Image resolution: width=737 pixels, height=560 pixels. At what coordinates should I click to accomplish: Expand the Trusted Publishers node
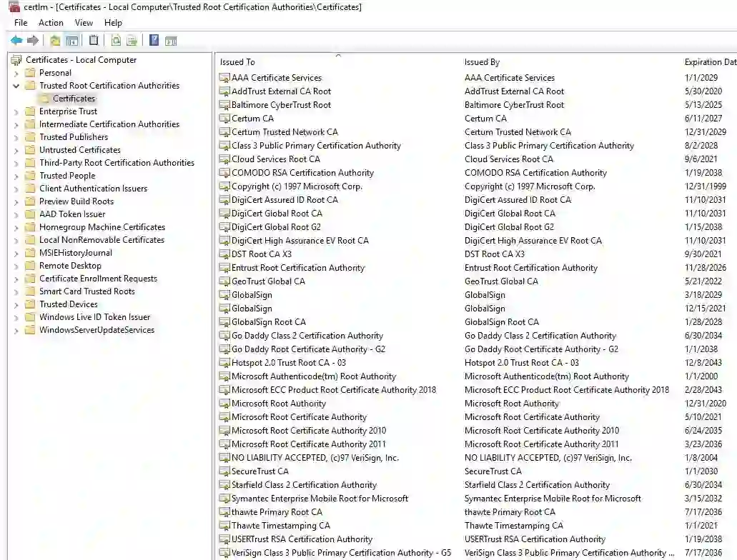pos(16,138)
